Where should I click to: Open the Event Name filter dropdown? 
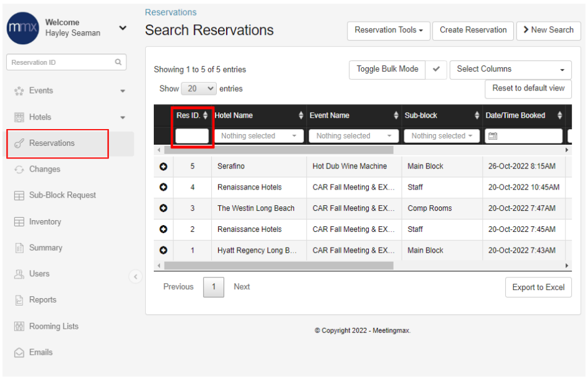[x=354, y=136]
